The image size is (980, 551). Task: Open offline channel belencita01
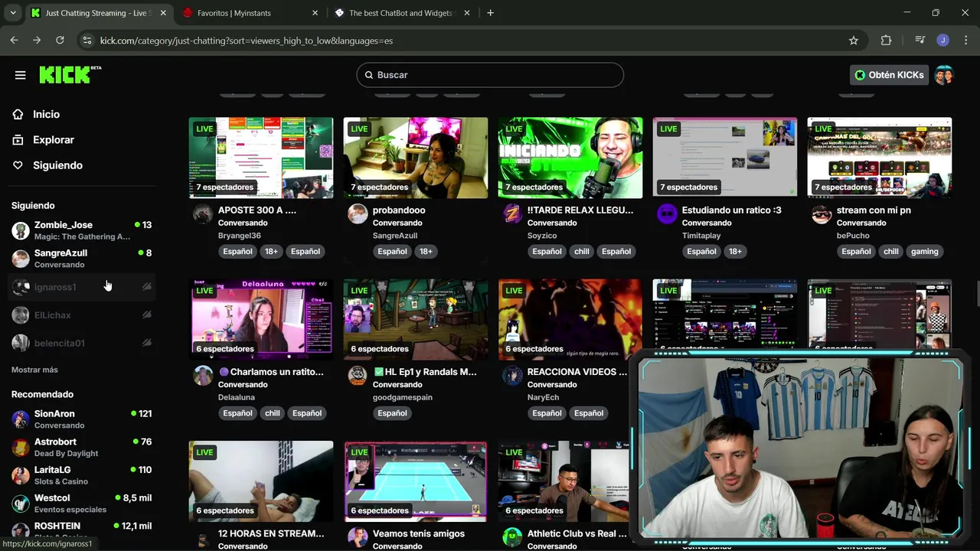[81, 343]
